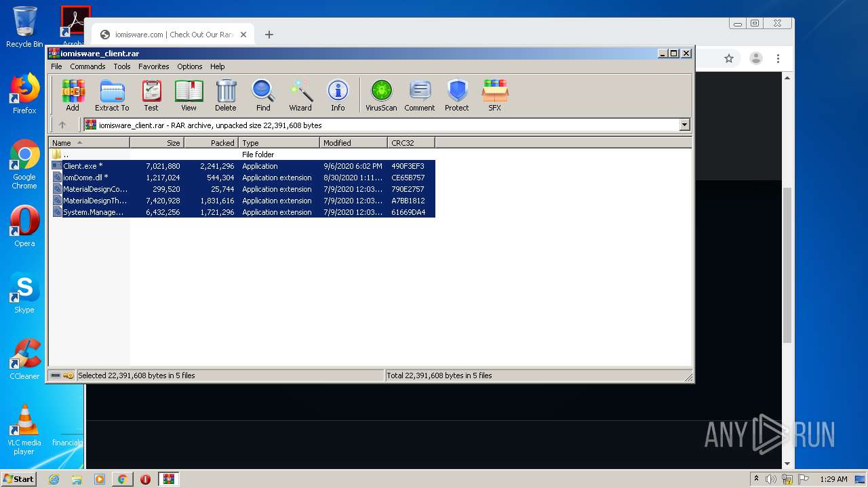This screenshot has width=868, height=488.
Task: Select MaterialDesignCo... file row
Action: [243, 189]
